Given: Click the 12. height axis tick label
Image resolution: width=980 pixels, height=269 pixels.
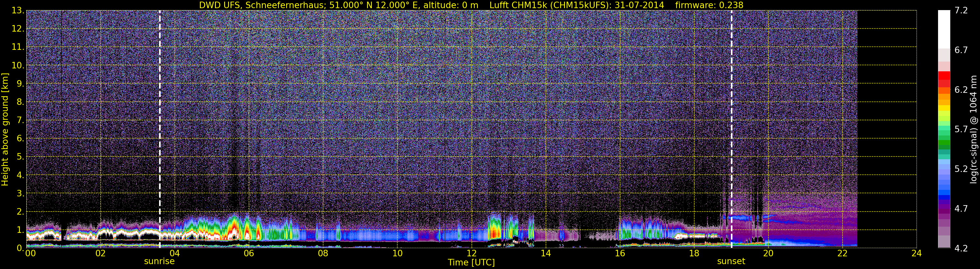Looking at the screenshot, I should tap(18, 29).
